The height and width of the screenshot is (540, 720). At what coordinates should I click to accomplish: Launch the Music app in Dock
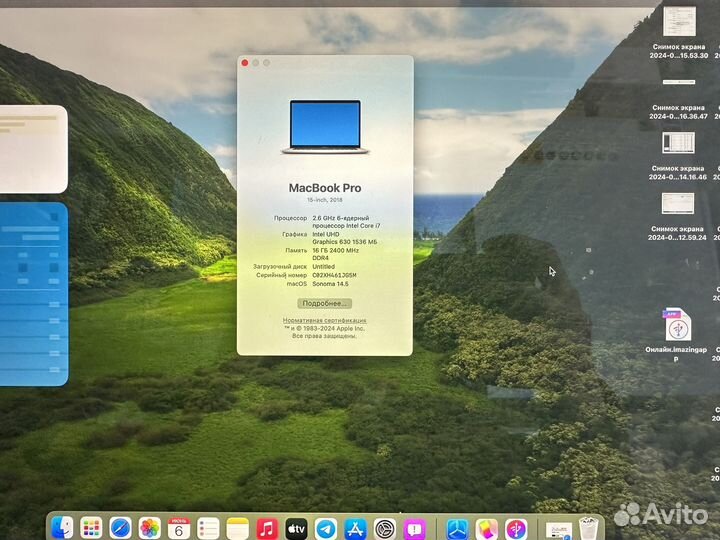267,528
